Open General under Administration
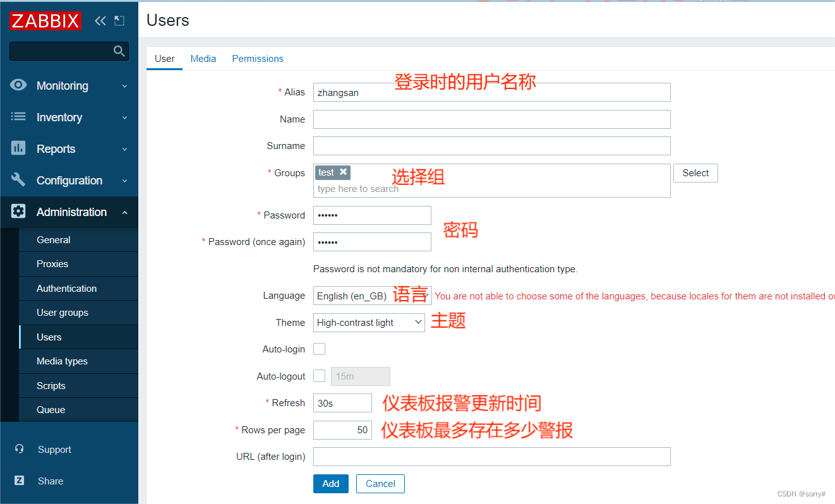Screen dimensions: 835x504 click(x=78, y=240)
